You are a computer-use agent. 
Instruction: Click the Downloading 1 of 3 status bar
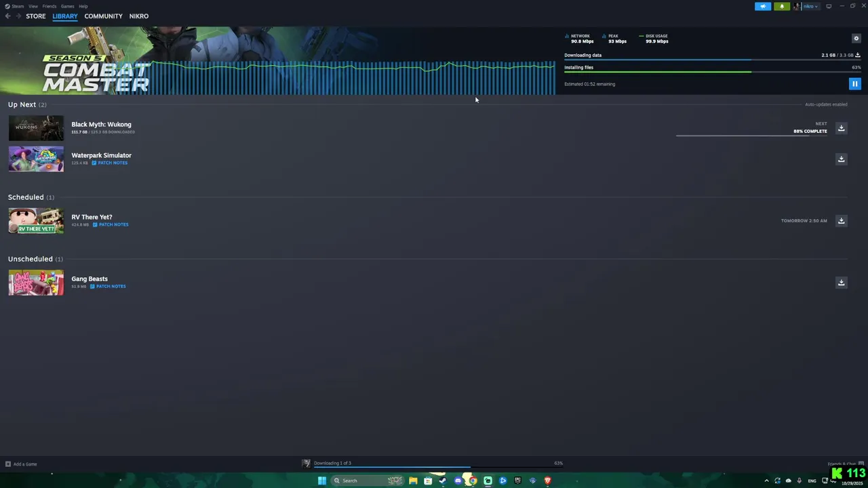tap(432, 464)
